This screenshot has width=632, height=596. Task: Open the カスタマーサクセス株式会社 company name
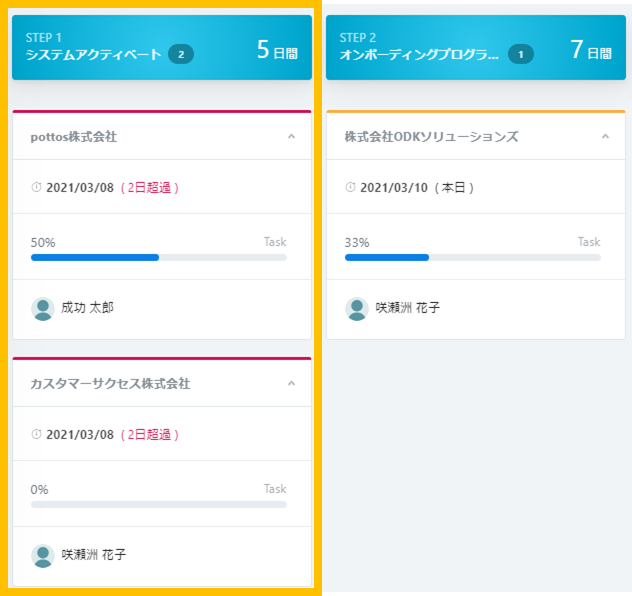pyautogui.click(x=110, y=384)
